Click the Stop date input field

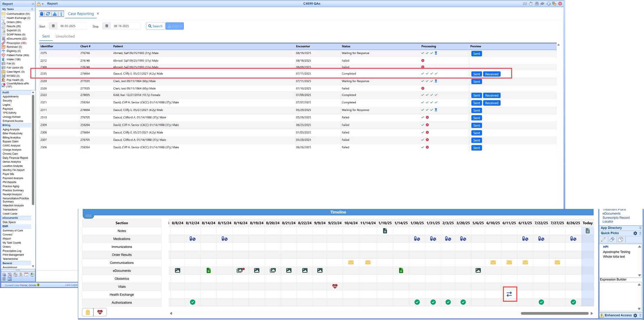point(125,26)
